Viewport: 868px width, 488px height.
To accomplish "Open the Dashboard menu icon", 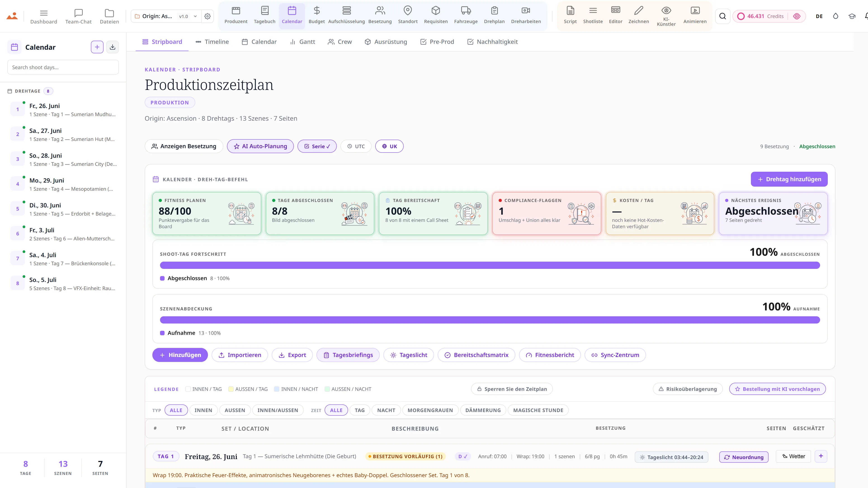I will click(x=43, y=16).
